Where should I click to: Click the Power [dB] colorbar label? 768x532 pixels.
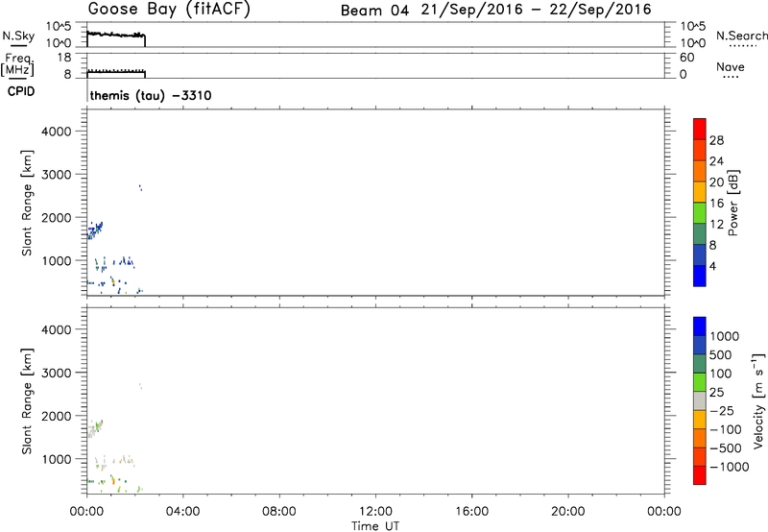coord(732,203)
